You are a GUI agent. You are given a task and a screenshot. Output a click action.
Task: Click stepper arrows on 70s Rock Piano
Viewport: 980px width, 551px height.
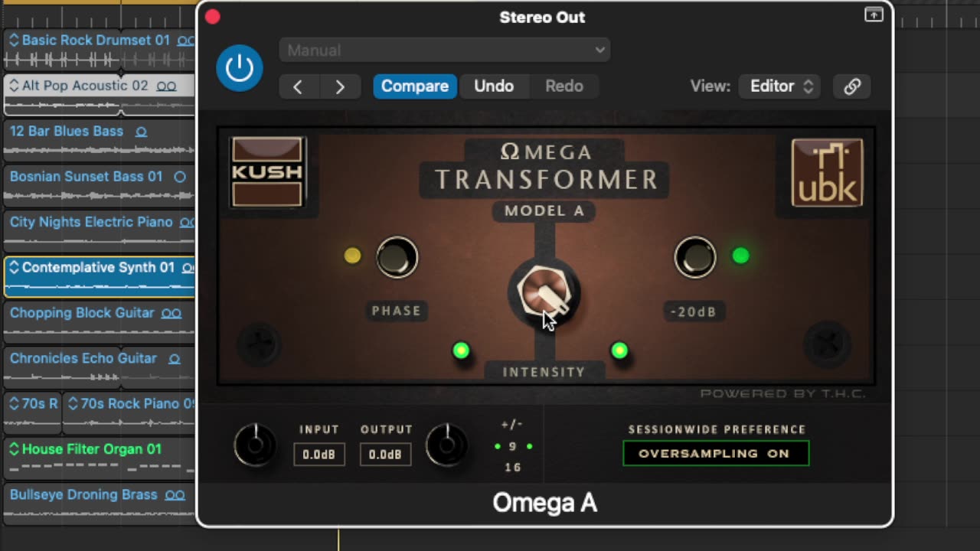pos(73,404)
